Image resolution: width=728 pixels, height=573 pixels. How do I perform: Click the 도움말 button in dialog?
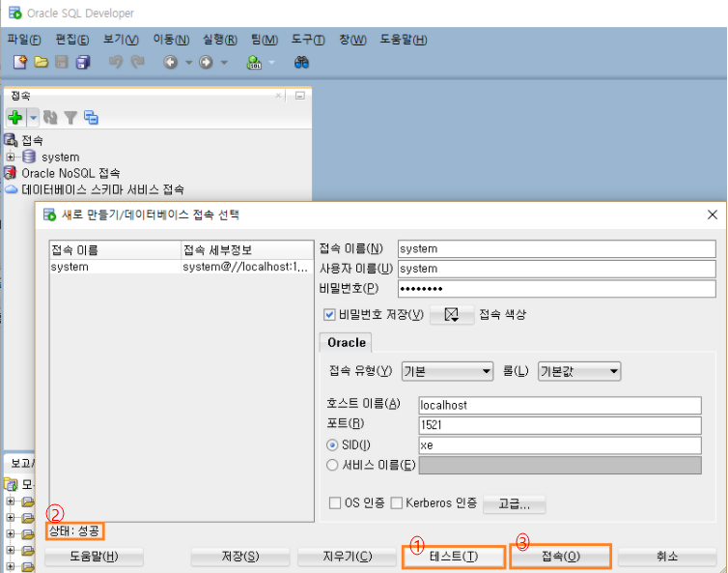tap(94, 557)
